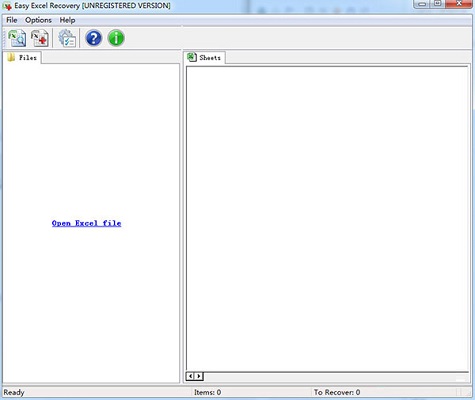Click the right sheet scroll arrow

pos(199,376)
